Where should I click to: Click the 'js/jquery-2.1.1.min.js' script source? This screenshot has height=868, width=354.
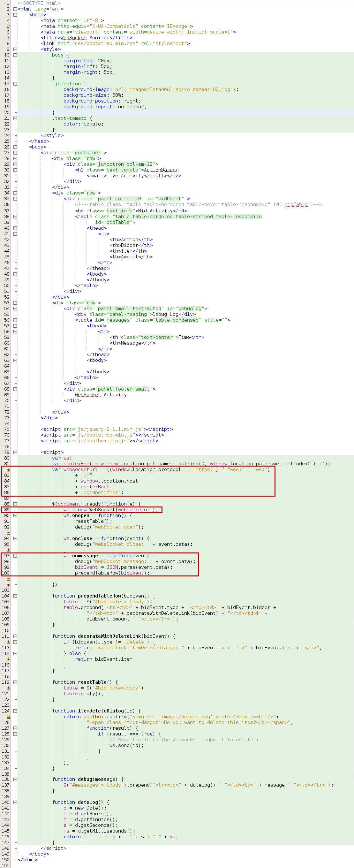tap(109, 429)
